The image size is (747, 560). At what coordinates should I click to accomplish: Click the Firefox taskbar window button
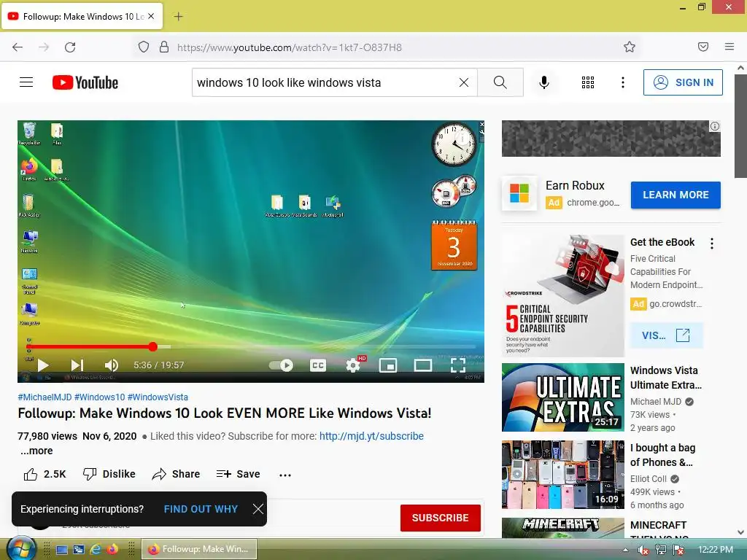(199, 549)
